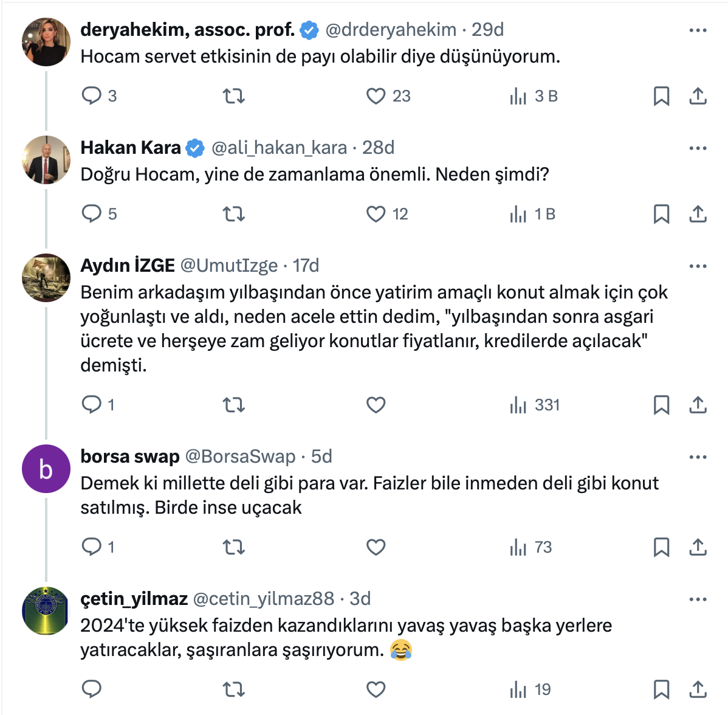The height and width of the screenshot is (715, 728).
Task: Bookmark Aydın İZGE's tweet
Action: pos(661,405)
